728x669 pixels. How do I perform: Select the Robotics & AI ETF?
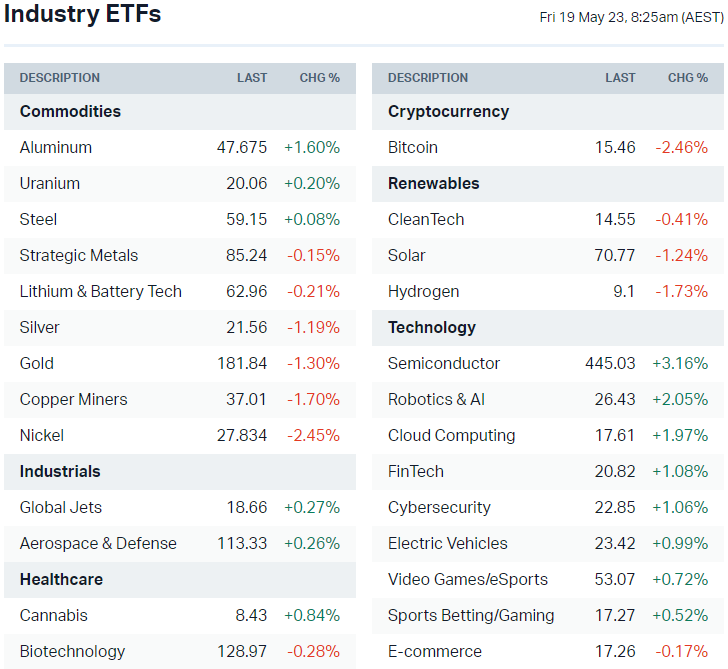436,399
